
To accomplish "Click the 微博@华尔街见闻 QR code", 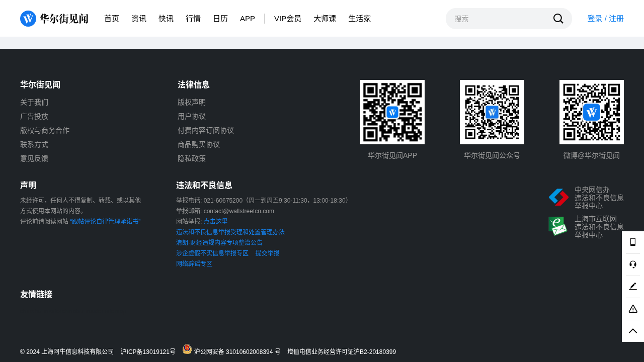I will pos(592,112).
